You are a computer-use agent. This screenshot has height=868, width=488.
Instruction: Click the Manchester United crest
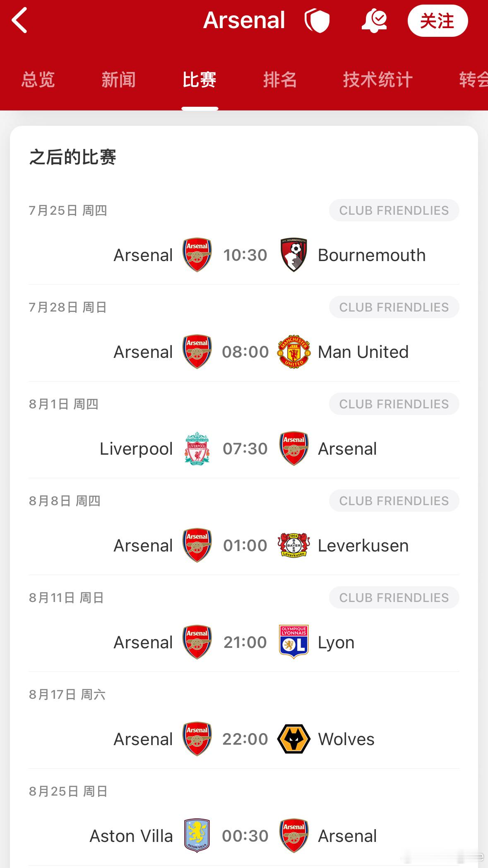click(294, 352)
